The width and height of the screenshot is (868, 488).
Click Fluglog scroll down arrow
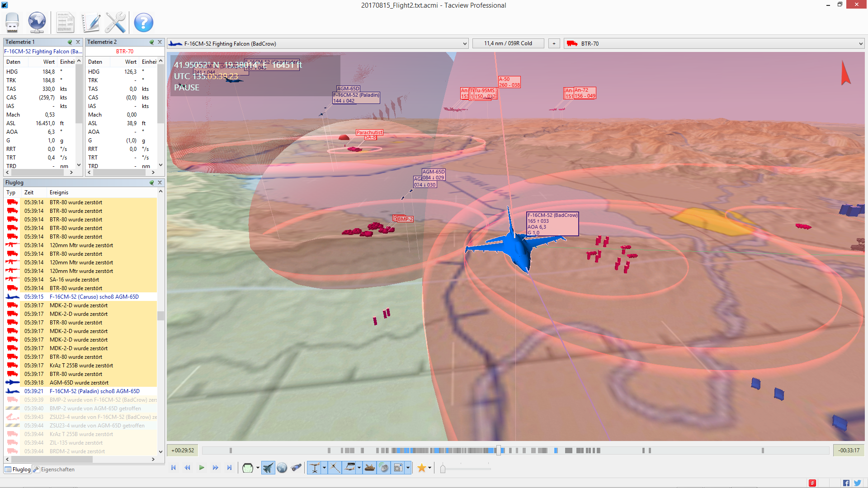160,451
